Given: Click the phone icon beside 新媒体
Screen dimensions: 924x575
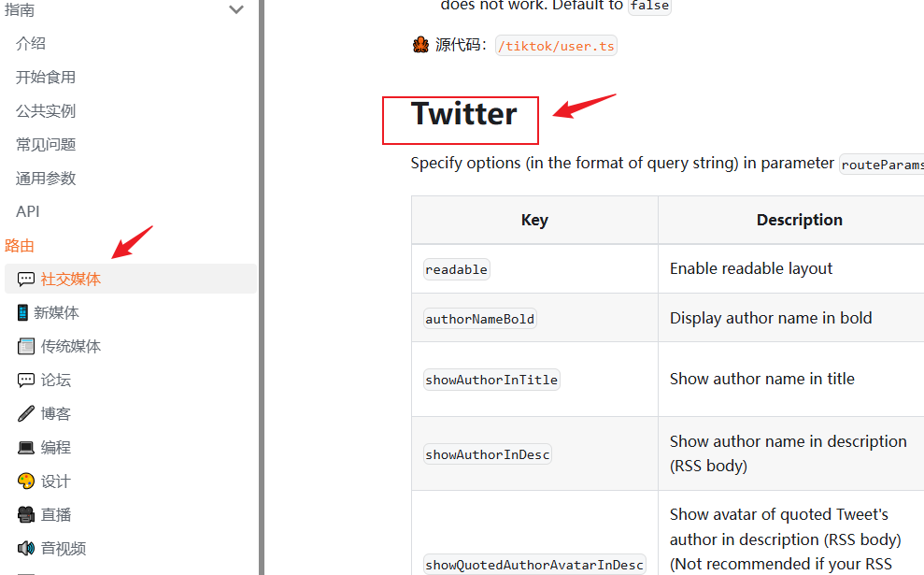Looking at the screenshot, I should 22,312.
